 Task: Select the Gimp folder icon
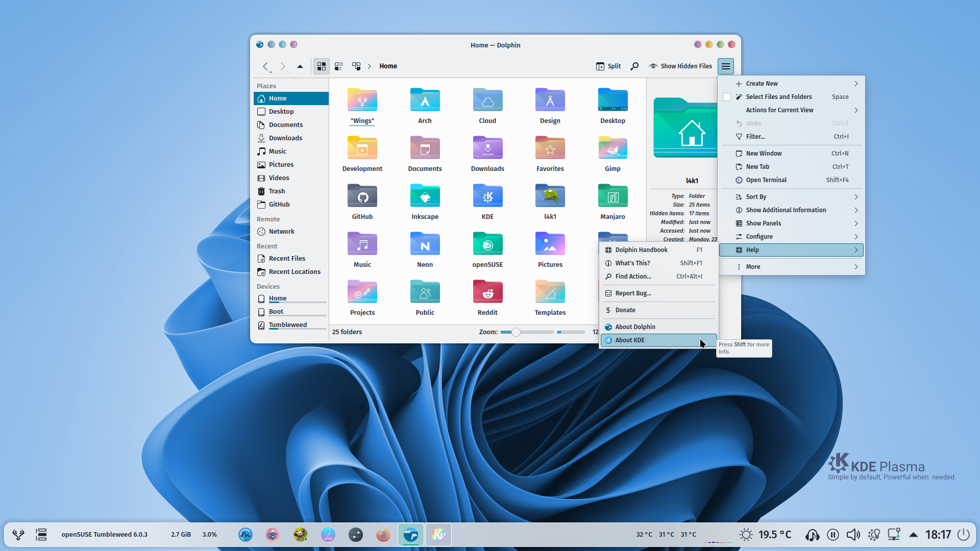click(612, 148)
